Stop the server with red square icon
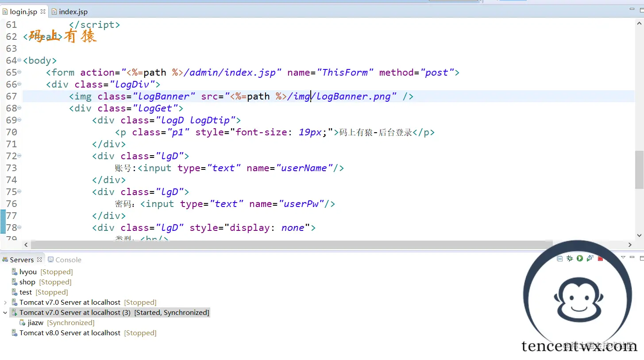Viewport: 644px width, 360px height. (x=601, y=258)
